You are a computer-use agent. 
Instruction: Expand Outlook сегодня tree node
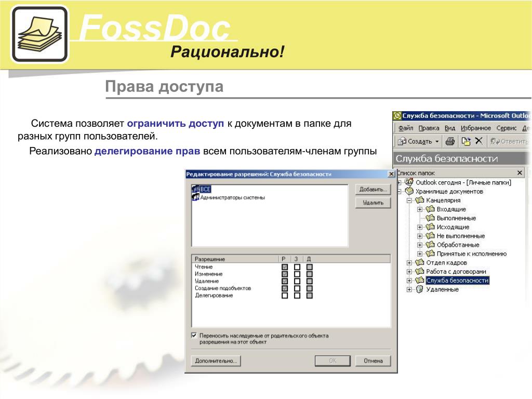click(400, 182)
